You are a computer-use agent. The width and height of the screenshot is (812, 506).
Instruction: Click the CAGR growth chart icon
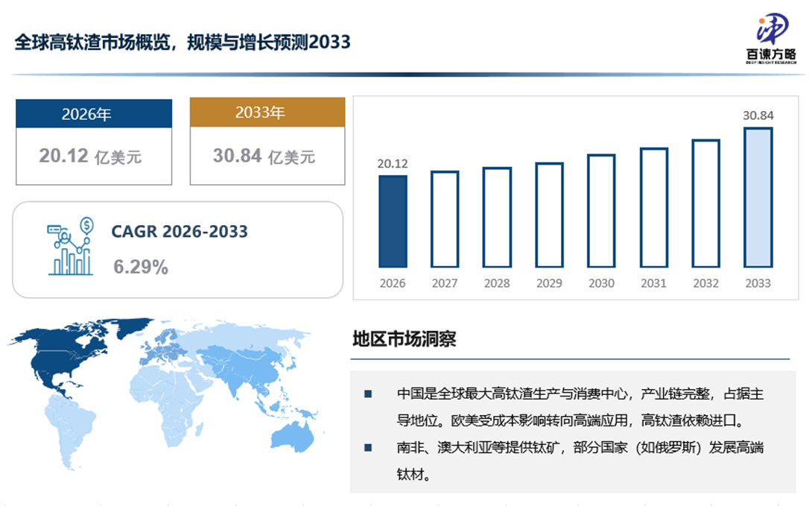[70, 247]
